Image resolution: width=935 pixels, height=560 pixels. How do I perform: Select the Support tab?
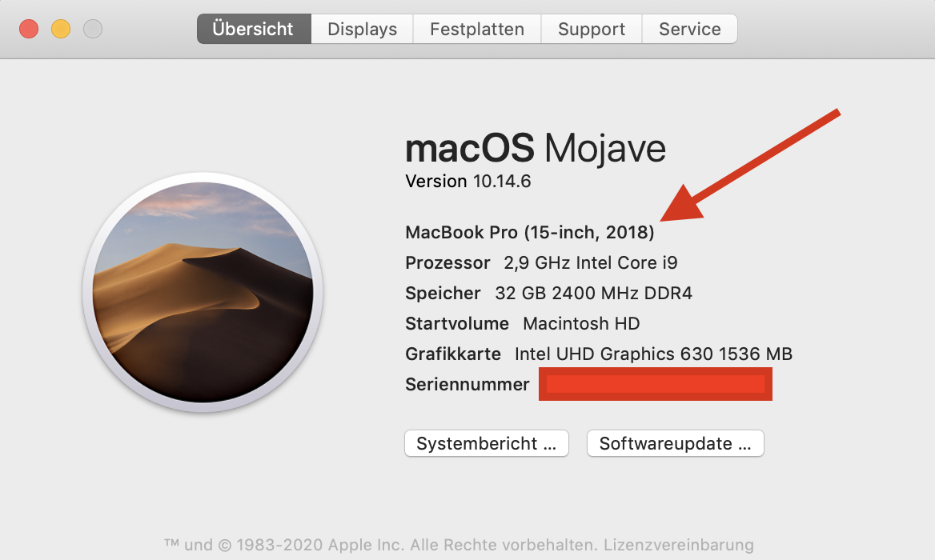592,30
